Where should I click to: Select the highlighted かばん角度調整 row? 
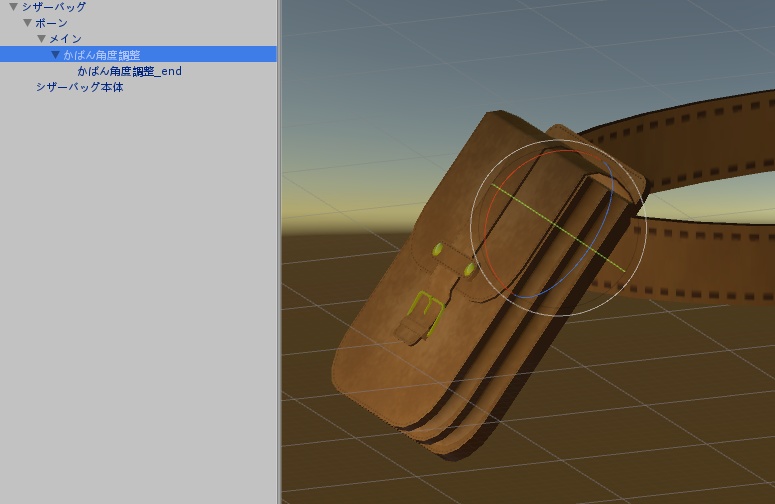(138, 54)
